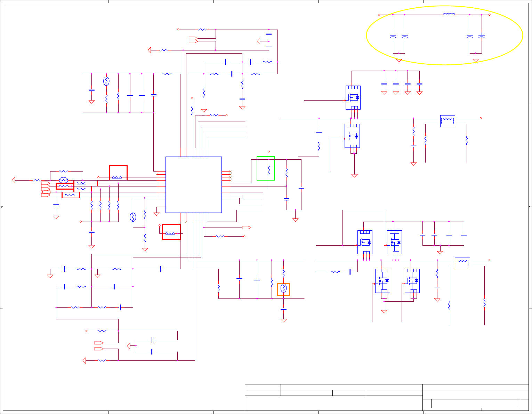Select the bottom-left ground arrow near sheet border
The width and height of the screenshot is (532, 414).
84,360
